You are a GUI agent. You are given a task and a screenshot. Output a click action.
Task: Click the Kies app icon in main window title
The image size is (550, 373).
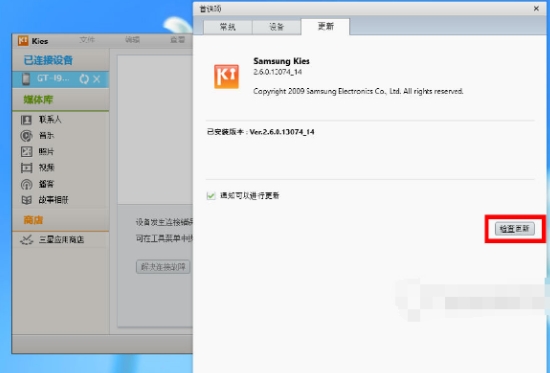pyautogui.click(x=23, y=41)
